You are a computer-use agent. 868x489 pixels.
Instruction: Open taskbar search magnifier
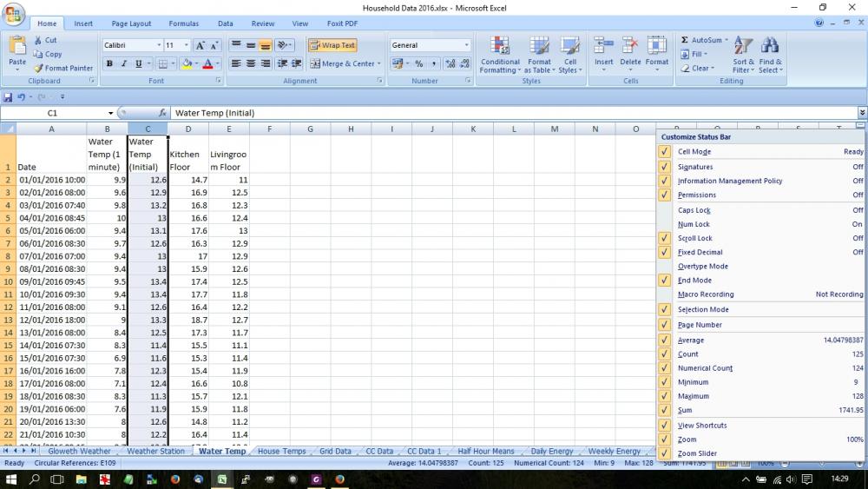(x=35, y=479)
